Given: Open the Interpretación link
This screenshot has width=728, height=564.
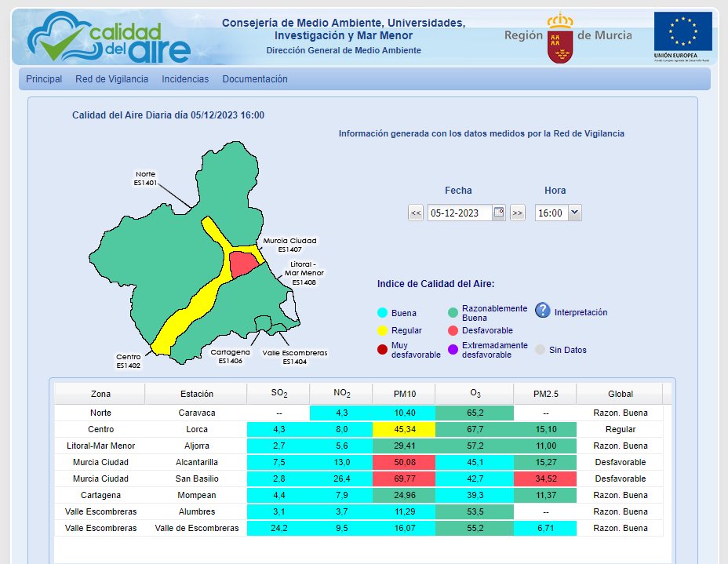Looking at the screenshot, I should pos(581,312).
